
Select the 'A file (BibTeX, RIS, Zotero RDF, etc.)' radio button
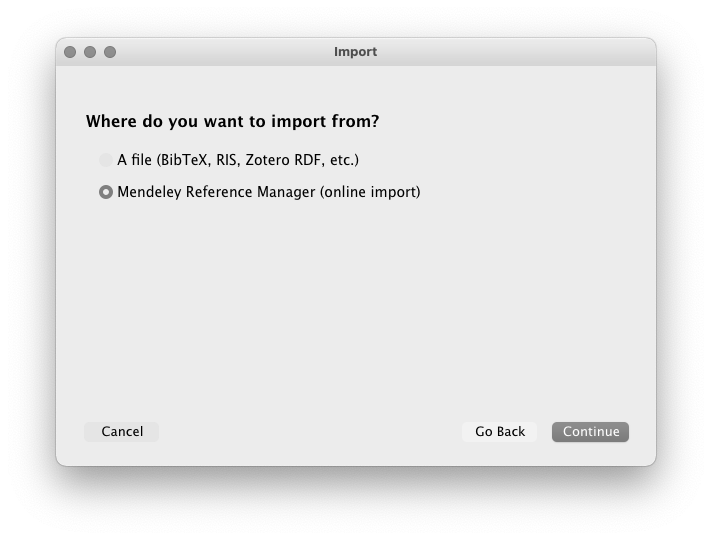[x=106, y=160]
